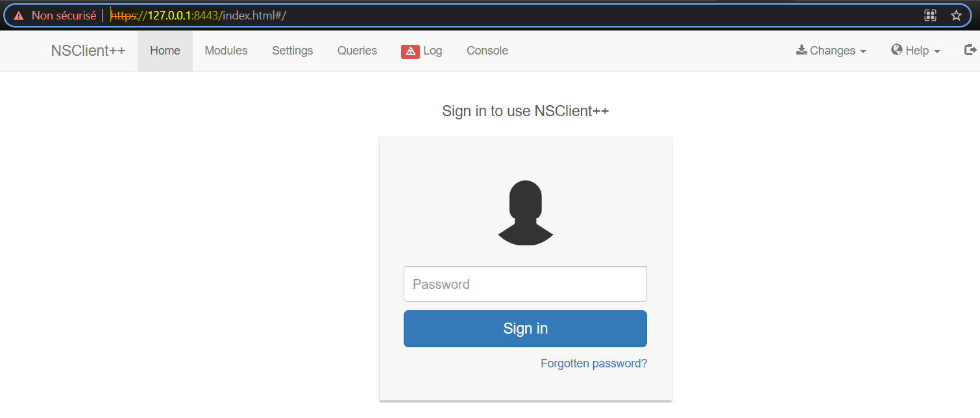This screenshot has height=418, width=980.
Task: Click the globe icon beside Help
Action: pyautogui.click(x=897, y=50)
